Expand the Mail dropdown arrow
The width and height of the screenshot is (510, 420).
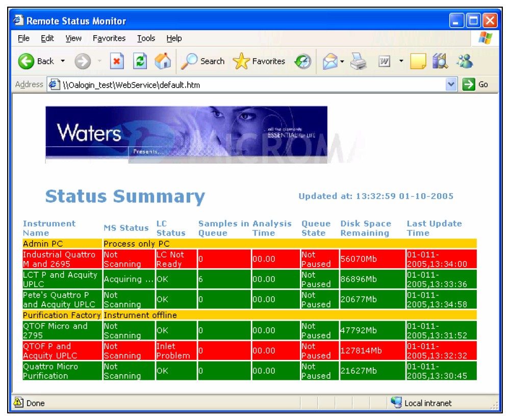tap(342, 61)
